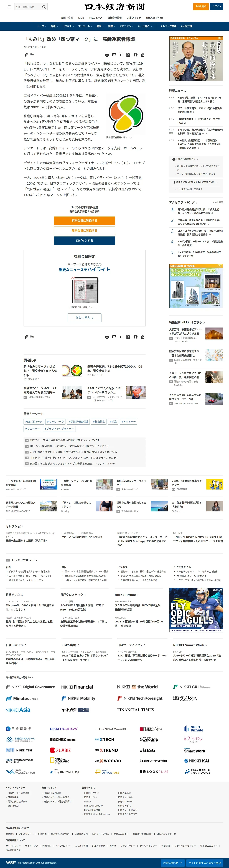This screenshot has width=229, height=868.
Task: Expand the 経済 navigation dropdown
Action: tap(100, 26)
